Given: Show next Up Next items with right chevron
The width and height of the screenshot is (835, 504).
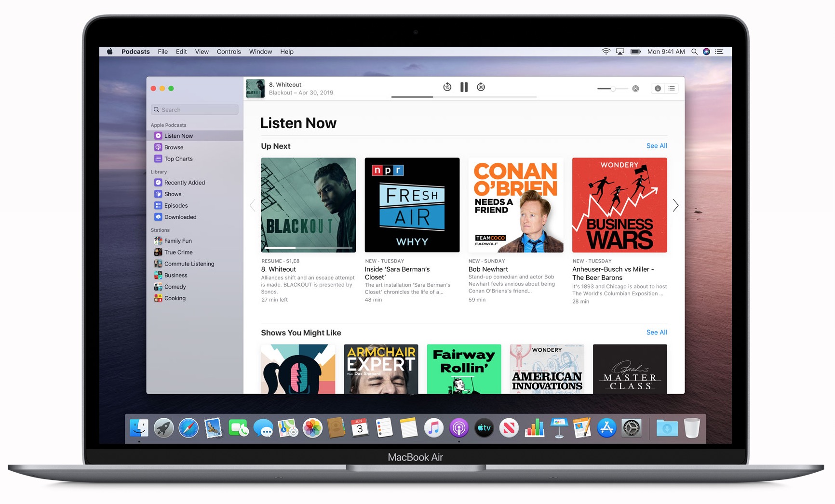Looking at the screenshot, I should coord(675,206).
